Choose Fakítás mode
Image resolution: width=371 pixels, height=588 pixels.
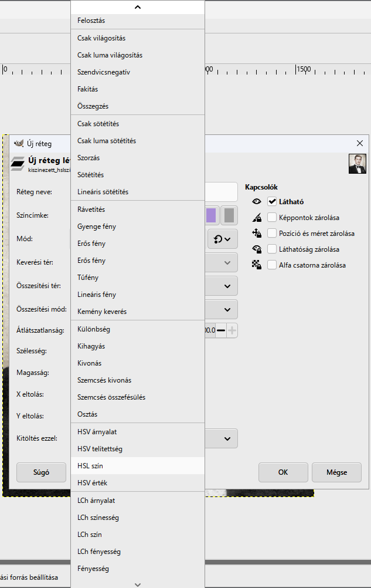point(138,89)
